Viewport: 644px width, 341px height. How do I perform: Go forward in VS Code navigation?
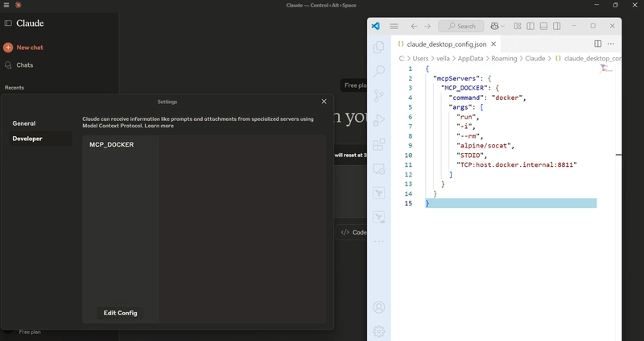click(x=427, y=26)
